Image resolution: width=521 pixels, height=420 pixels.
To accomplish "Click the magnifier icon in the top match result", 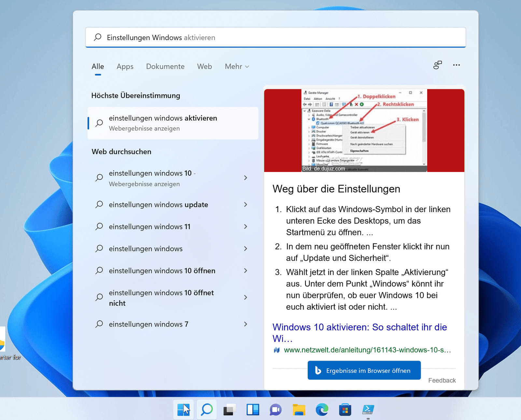I will pyautogui.click(x=99, y=123).
